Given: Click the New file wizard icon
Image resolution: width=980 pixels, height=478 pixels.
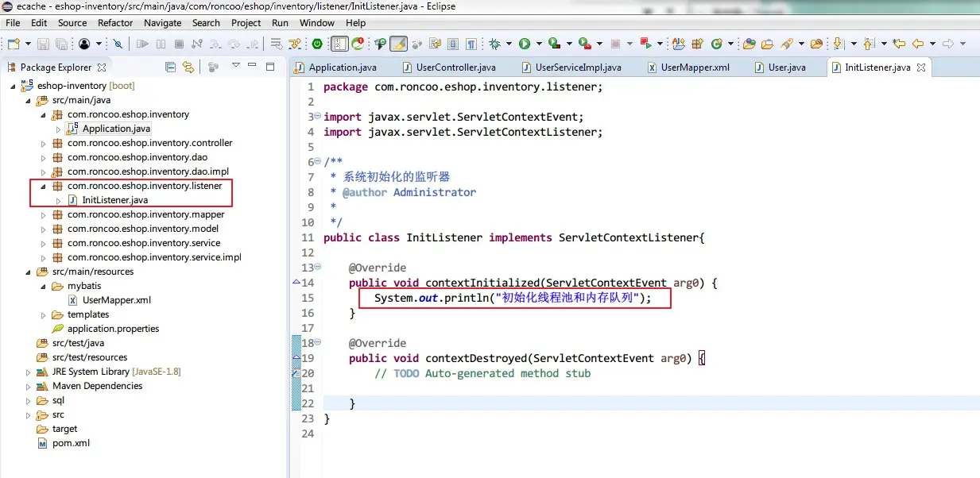Looking at the screenshot, I should point(14,44).
